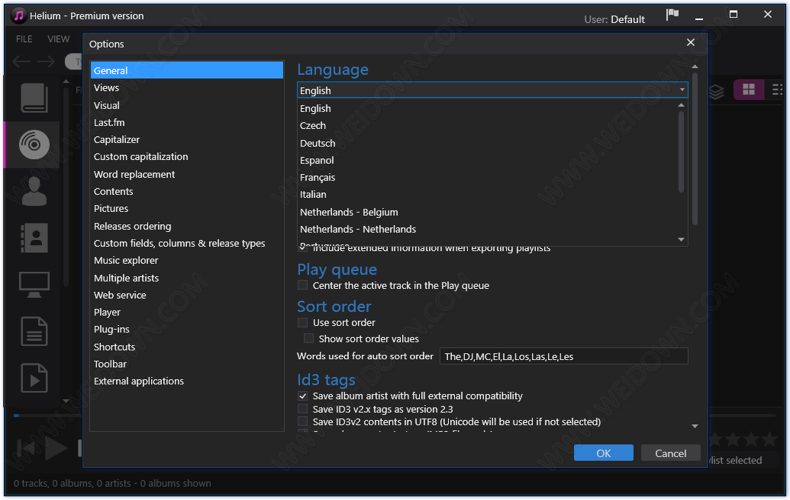Open the document icon in sidebar
The height and width of the screenshot is (500, 790).
tap(34, 332)
